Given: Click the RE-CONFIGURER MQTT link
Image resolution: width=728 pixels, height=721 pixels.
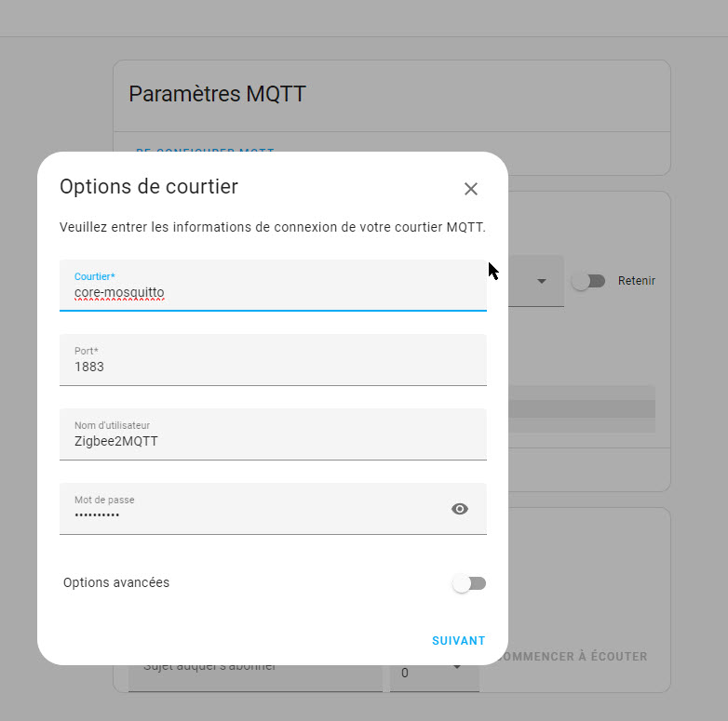Looking at the screenshot, I should [x=205, y=150].
